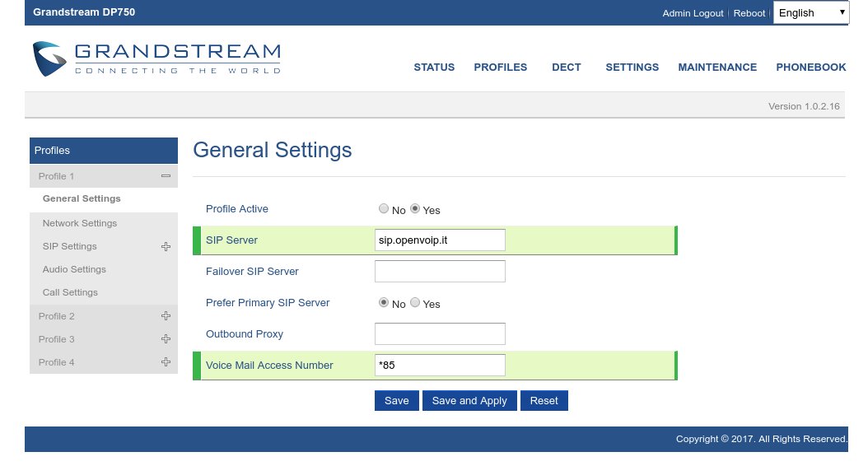Set Profile Active to No
Viewport: 868px width, 466px height.
(384, 208)
